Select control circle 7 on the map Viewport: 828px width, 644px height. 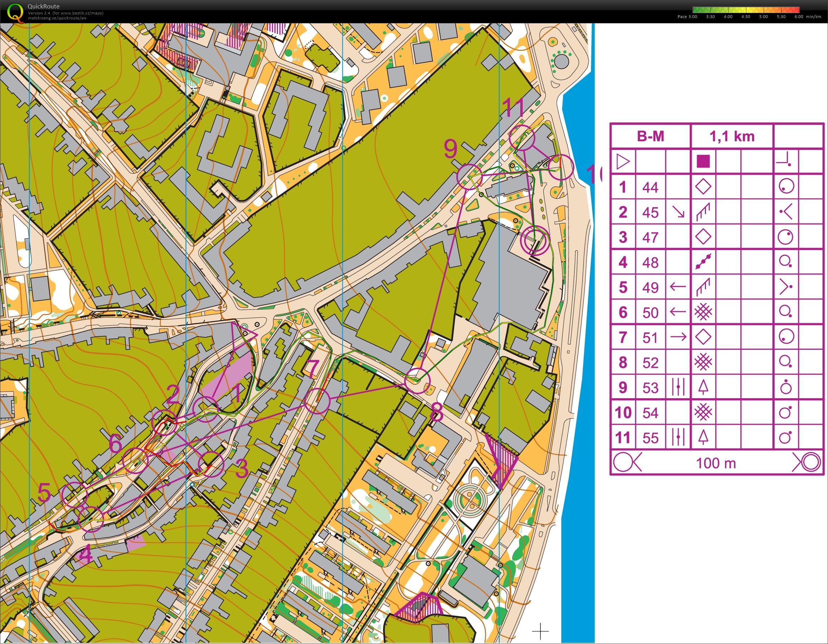pos(317,401)
